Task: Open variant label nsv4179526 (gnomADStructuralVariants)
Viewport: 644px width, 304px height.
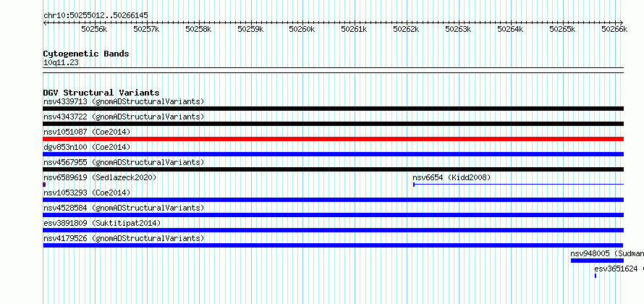Action: pos(124,238)
